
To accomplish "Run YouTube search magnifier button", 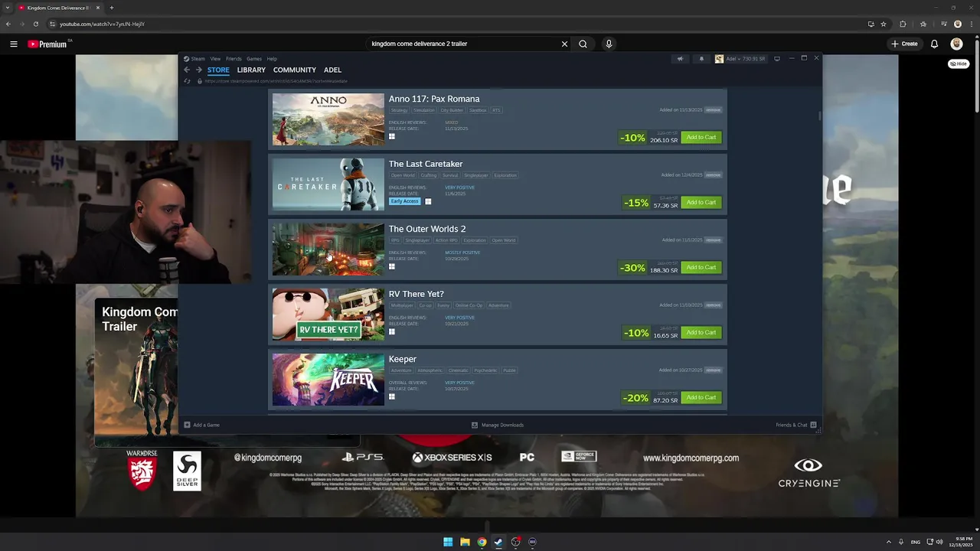I will tap(583, 44).
